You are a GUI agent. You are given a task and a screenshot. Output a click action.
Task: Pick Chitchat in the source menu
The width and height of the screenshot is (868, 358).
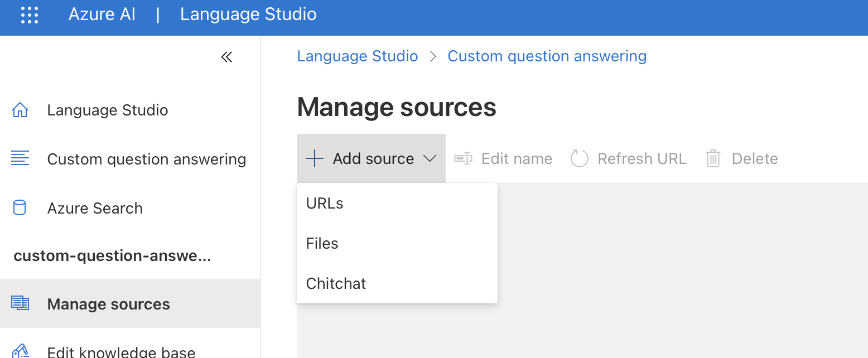point(336,283)
